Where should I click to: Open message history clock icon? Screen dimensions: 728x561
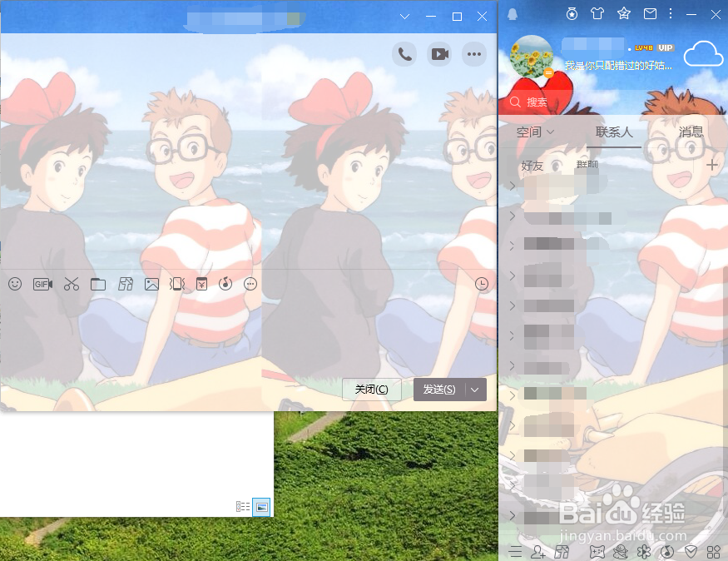[482, 284]
